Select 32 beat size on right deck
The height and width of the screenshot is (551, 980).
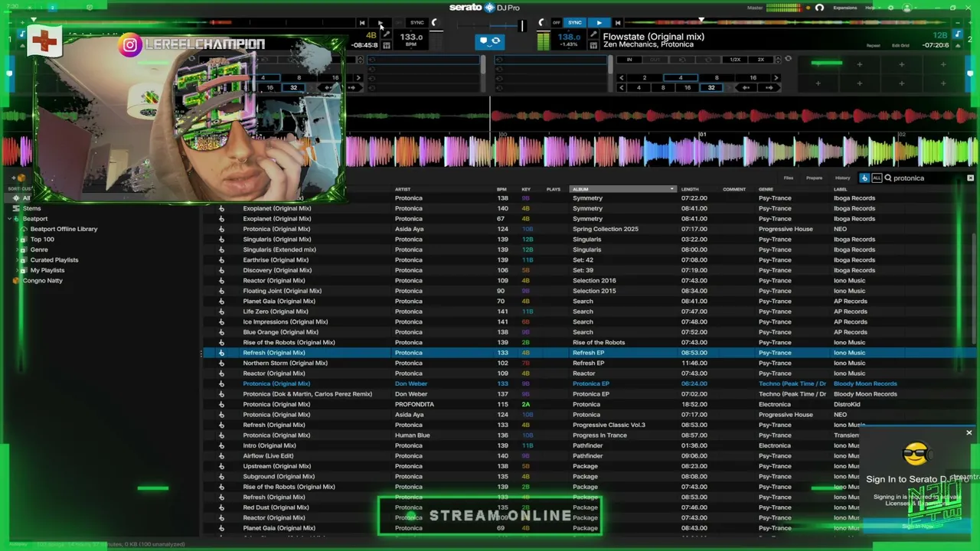711,88
